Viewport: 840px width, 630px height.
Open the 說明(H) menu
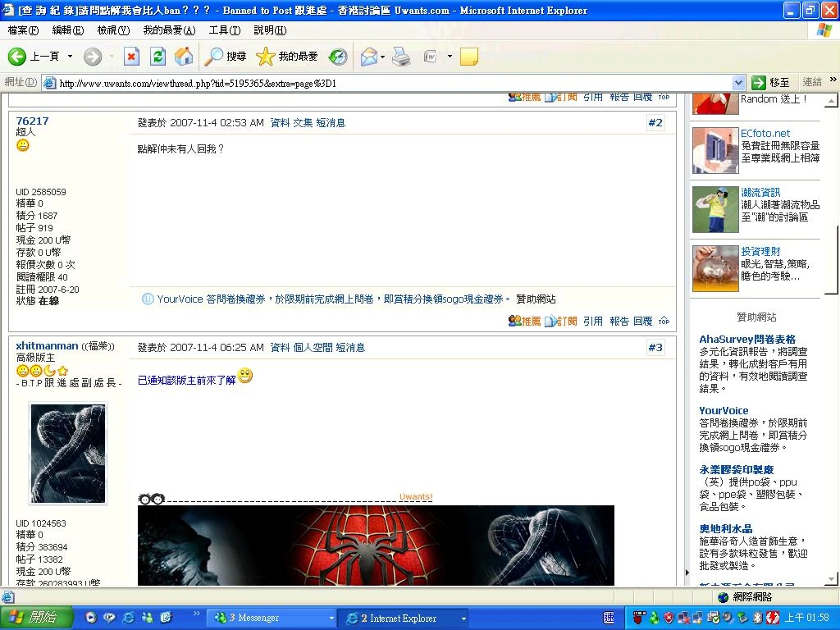(x=270, y=30)
